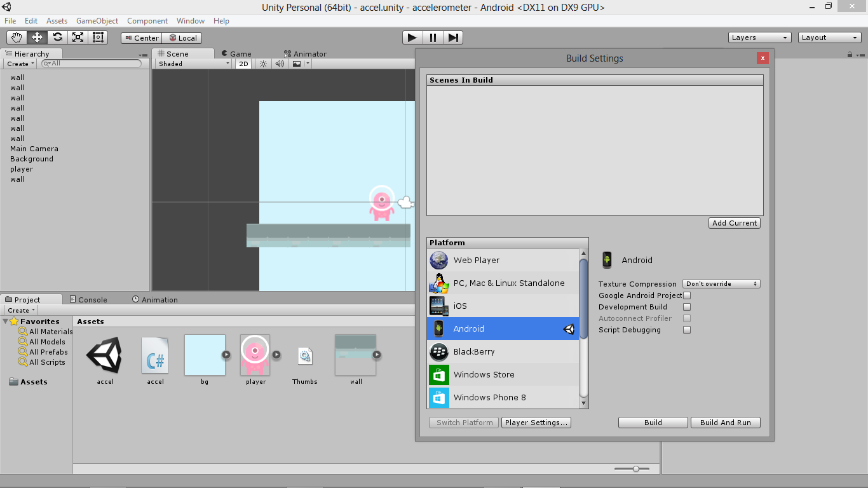Click the Add Current button
Image resolution: width=868 pixels, height=488 pixels.
(735, 222)
